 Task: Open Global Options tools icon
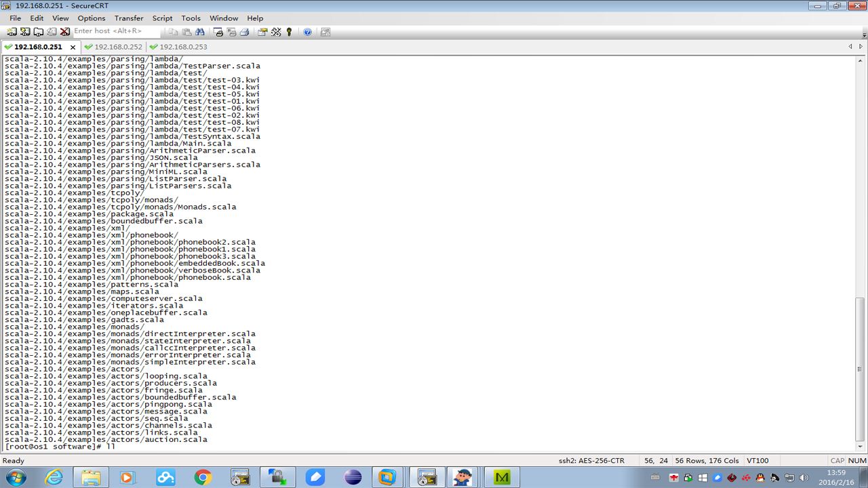pos(276,32)
